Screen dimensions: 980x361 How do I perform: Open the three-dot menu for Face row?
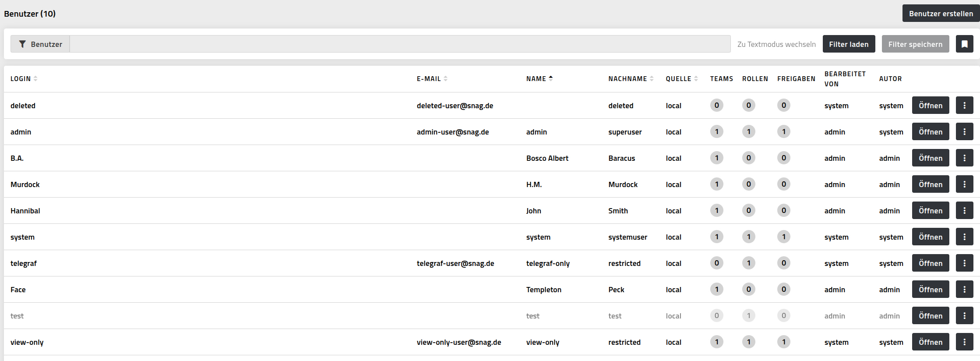964,289
